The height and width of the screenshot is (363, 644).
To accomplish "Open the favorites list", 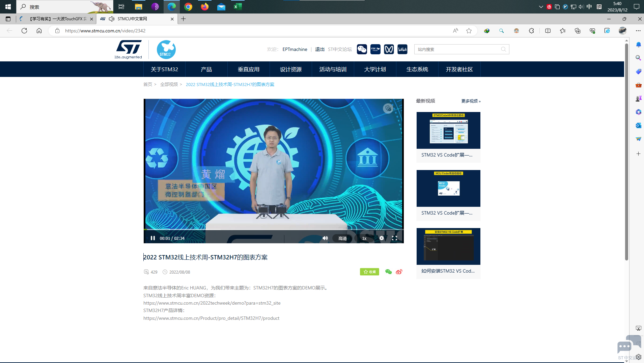I will [563, 31].
